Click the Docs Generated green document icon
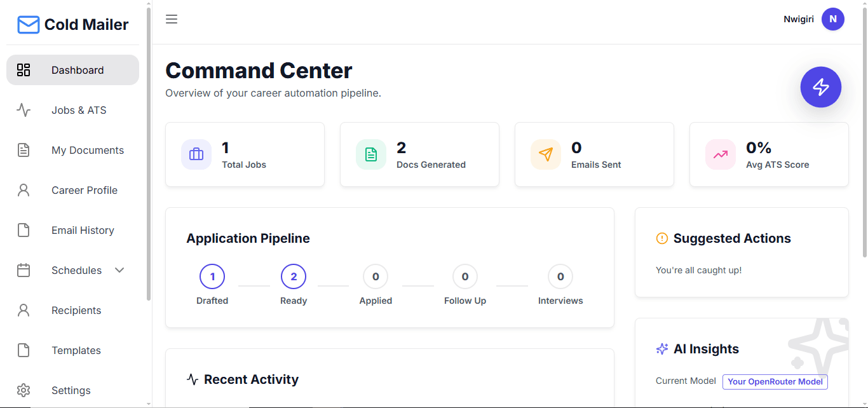 click(x=371, y=154)
